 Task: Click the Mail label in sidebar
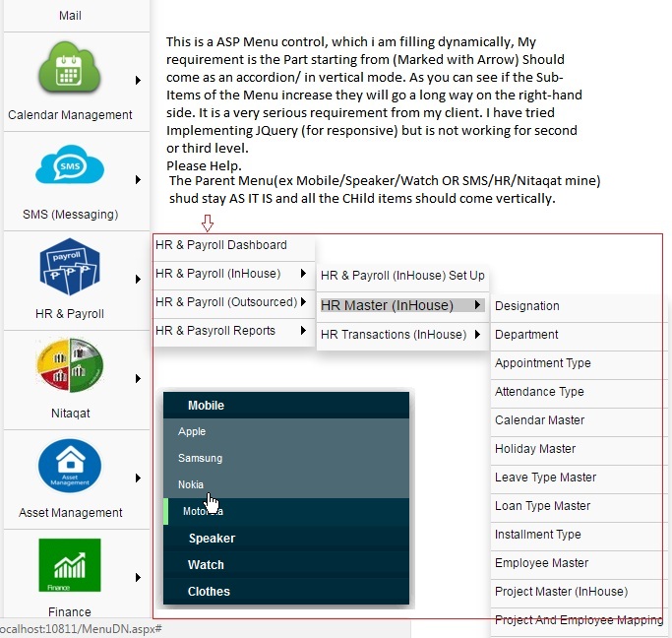click(x=70, y=16)
